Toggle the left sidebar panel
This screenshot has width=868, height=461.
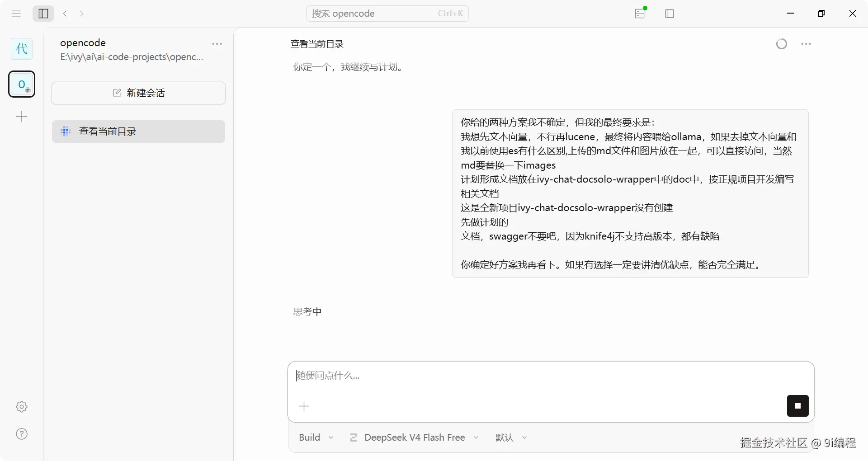tap(43, 14)
